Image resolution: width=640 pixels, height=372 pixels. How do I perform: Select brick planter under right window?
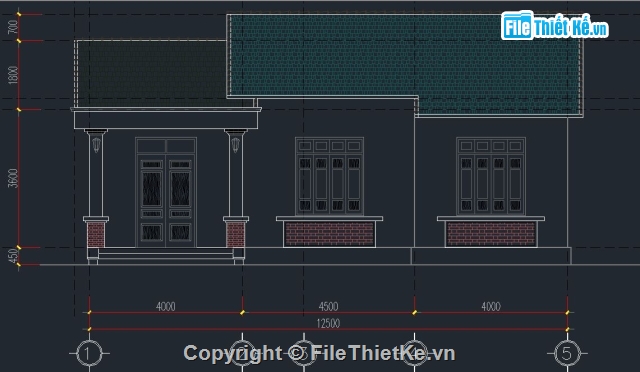pos(491,234)
